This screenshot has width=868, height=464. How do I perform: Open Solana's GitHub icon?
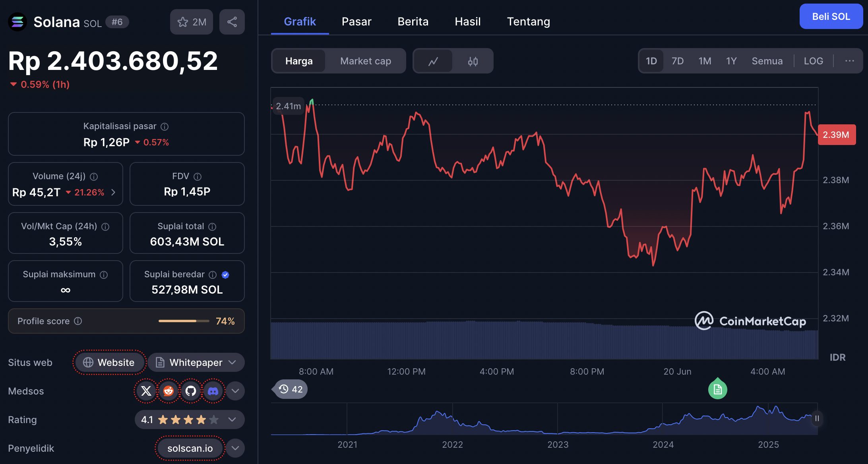pyautogui.click(x=191, y=391)
